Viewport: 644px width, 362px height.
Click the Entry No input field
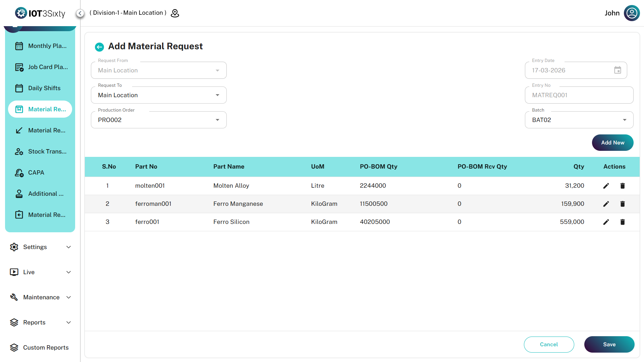[x=579, y=95]
